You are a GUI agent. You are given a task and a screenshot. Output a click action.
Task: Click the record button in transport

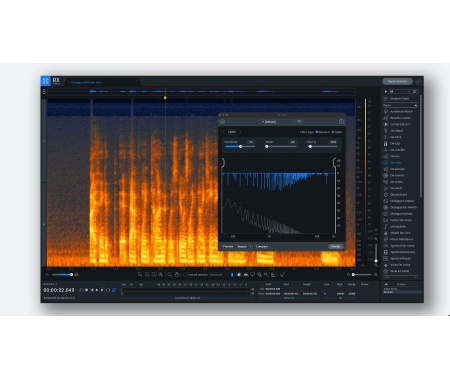click(x=86, y=290)
